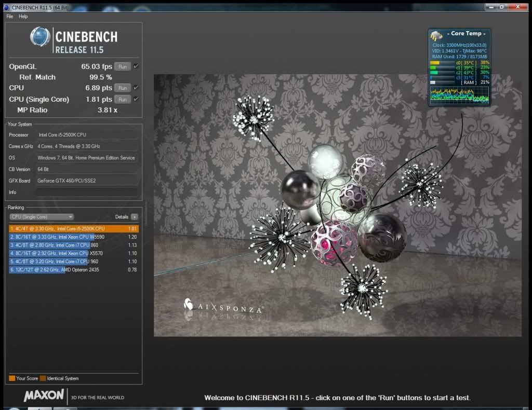Click the orange Your Score legend swatch

pos(12,378)
